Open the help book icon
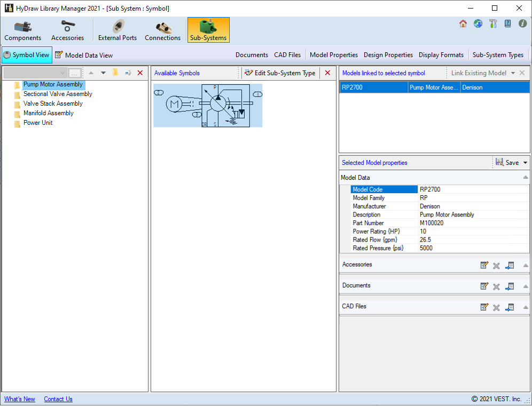 (x=507, y=23)
